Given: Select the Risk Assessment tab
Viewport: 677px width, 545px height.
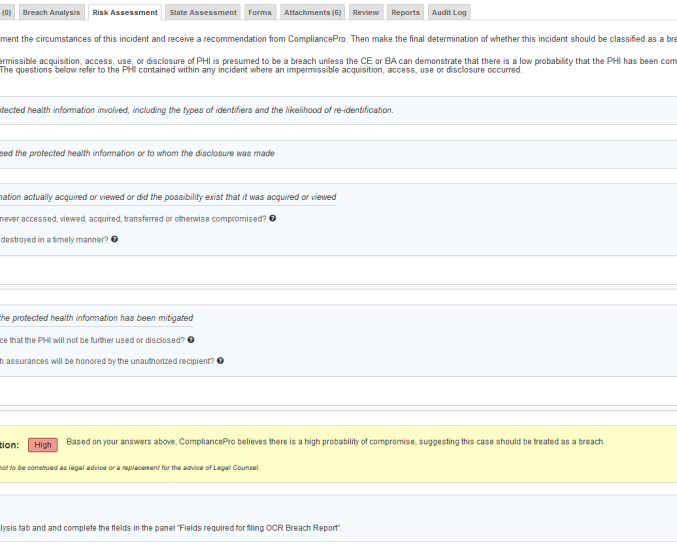Looking at the screenshot, I should [x=124, y=12].
